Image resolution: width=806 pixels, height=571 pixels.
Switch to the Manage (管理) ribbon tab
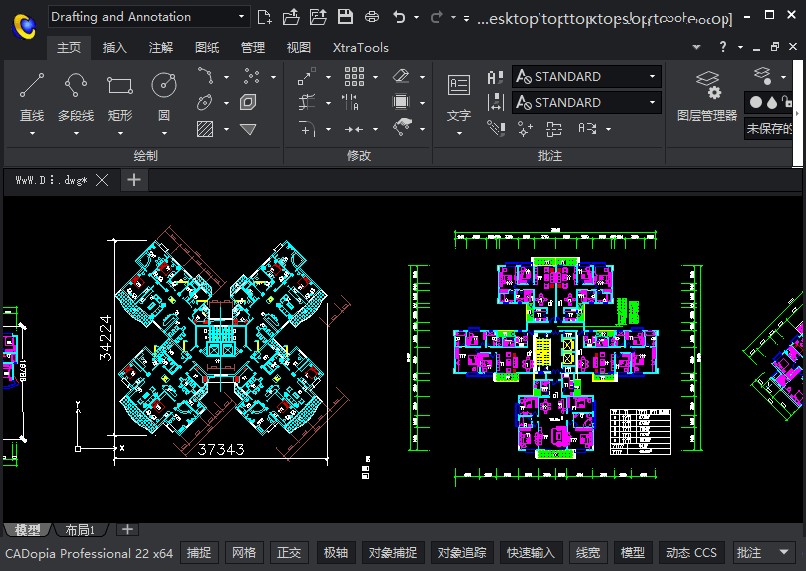(x=253, y=47)
